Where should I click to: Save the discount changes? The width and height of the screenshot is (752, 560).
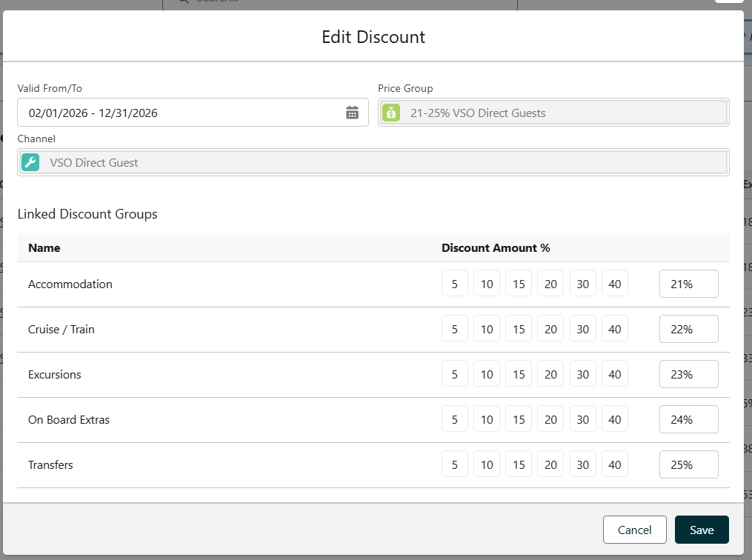701,530
